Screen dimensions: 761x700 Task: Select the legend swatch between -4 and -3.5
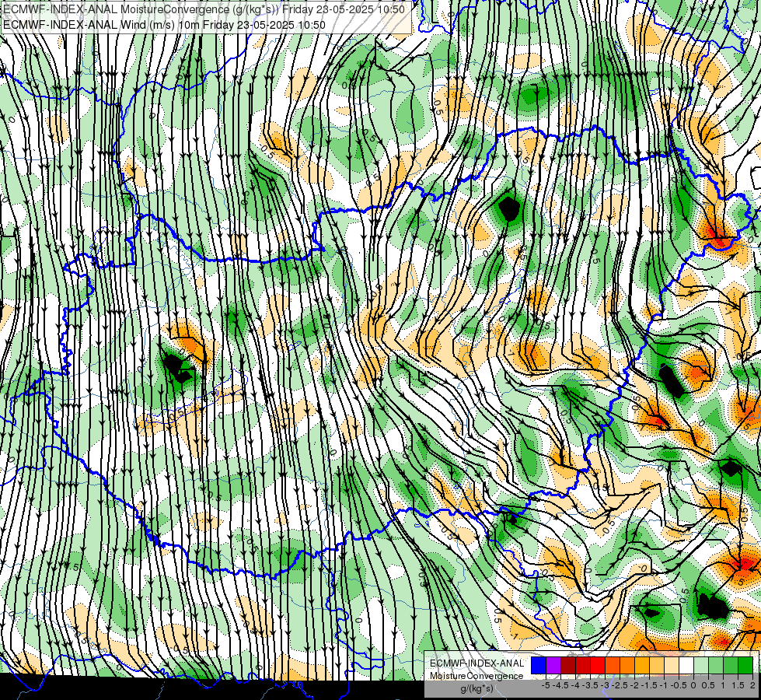pos(583,665)
